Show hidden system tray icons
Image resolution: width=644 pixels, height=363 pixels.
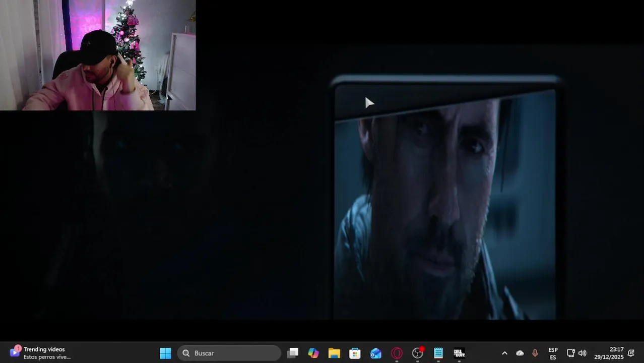(504, 353)
